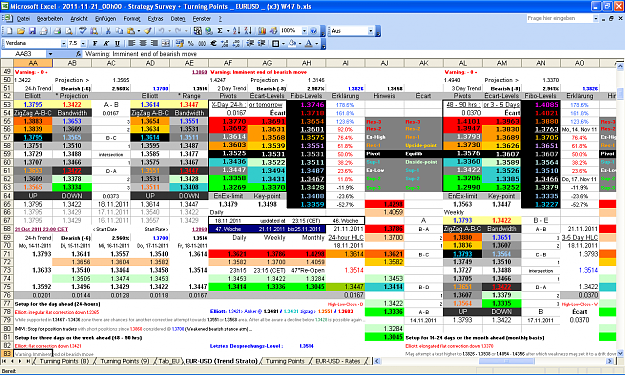The image size is (625, 375).
Task: Go to first sheet navigation button
Action: click(5, 361)
